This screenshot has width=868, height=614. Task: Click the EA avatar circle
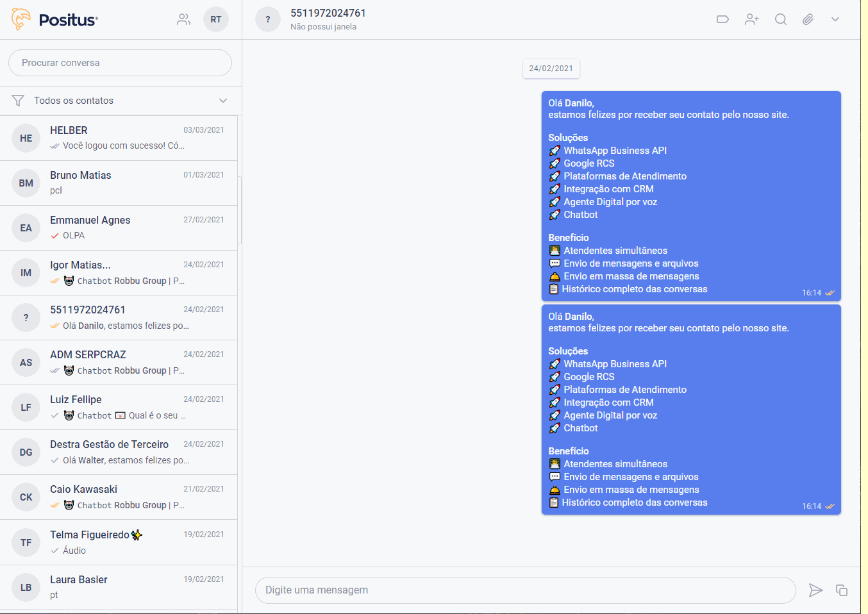26,228
